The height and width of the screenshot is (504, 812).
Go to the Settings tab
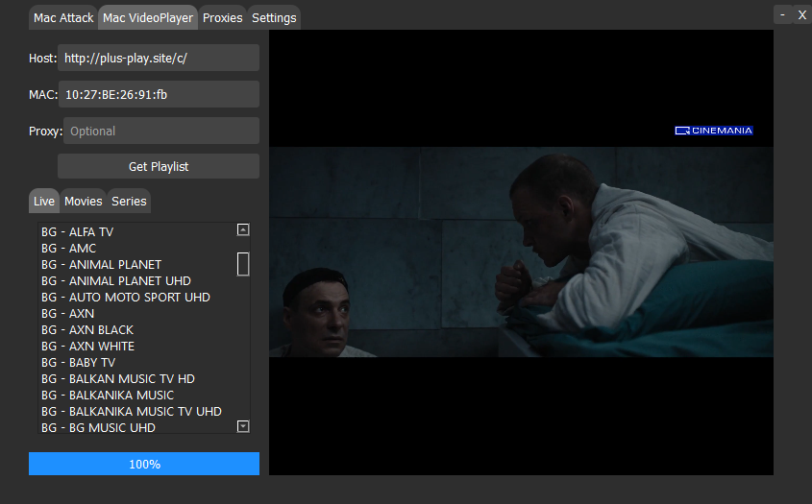274,18
